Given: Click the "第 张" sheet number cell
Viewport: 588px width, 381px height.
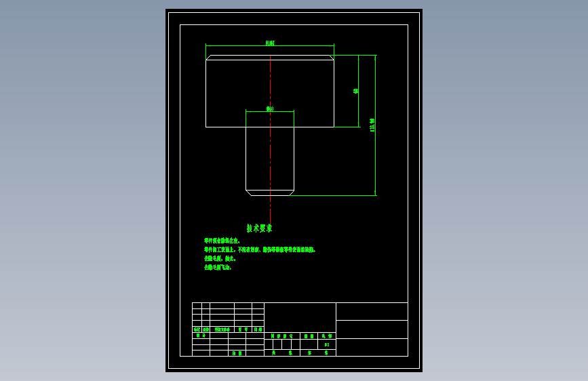Looking at the screenshot, I should pyautogui.click(x=318, y=353).
